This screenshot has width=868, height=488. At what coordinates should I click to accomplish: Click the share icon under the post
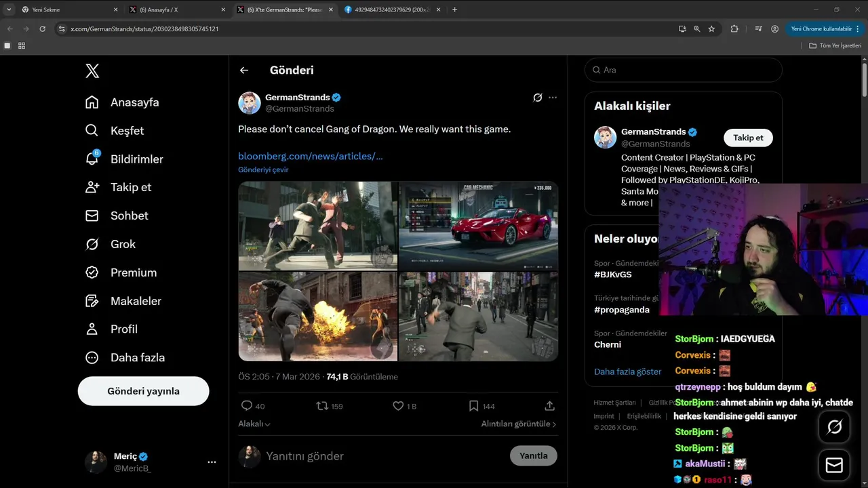[550, 406]
